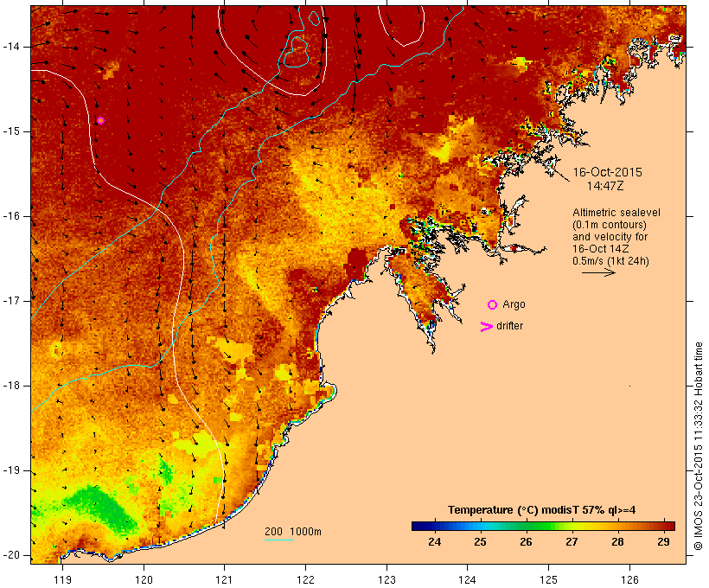Click the magenta Argo legend circle
The image size is (709, 588).
pos(493,305)
